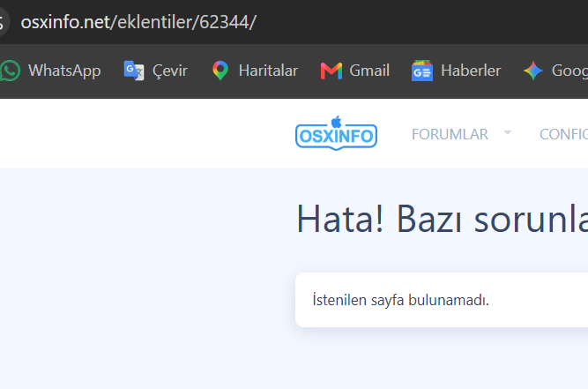The height and width of the screenshot is (389, 588).
Task: Open the Haberler bookmark label
Action: 471,71
